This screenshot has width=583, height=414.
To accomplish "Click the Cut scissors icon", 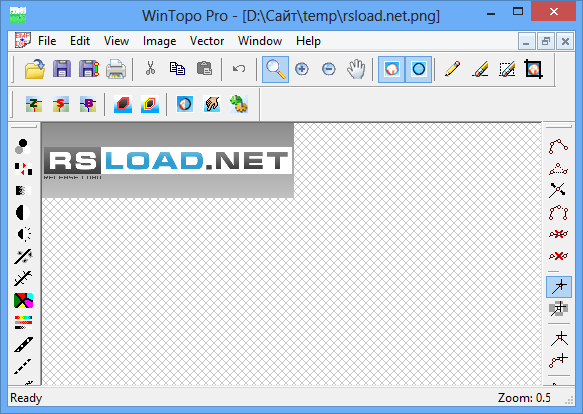I will pyautogui.click(x=150, y=69).
